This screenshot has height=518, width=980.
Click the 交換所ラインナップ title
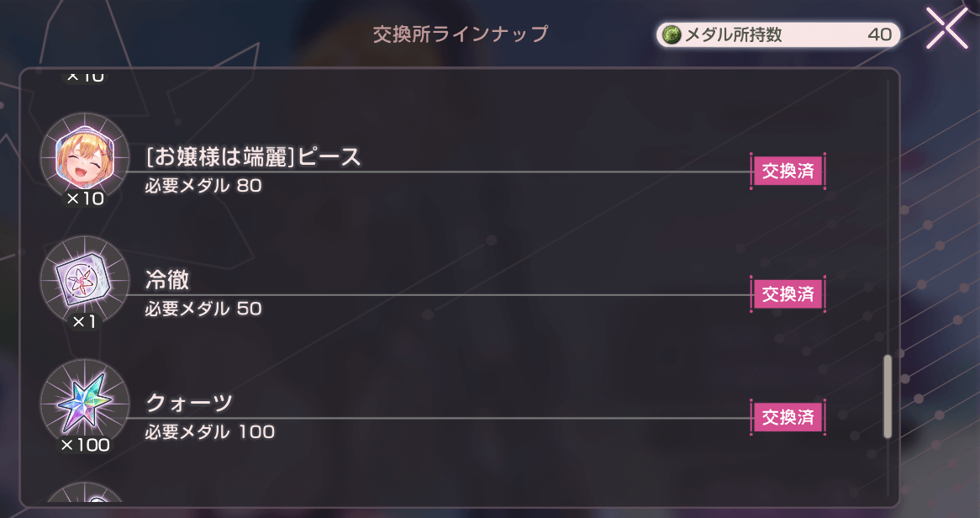coord(459,34)
